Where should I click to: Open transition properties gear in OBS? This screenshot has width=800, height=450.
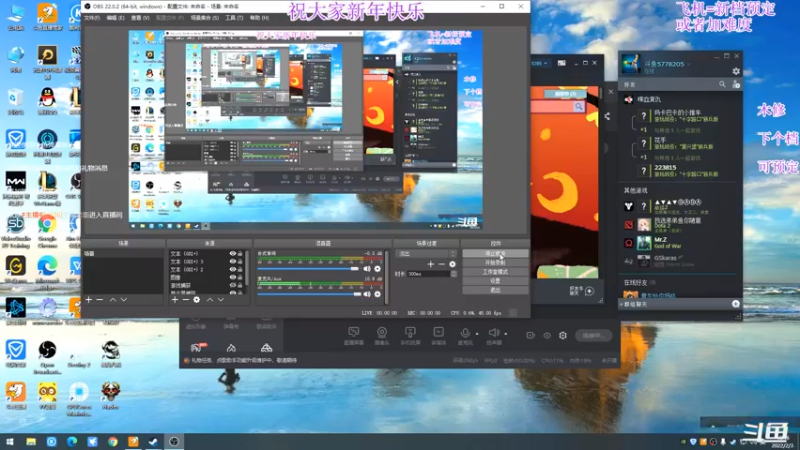[453, 264]
